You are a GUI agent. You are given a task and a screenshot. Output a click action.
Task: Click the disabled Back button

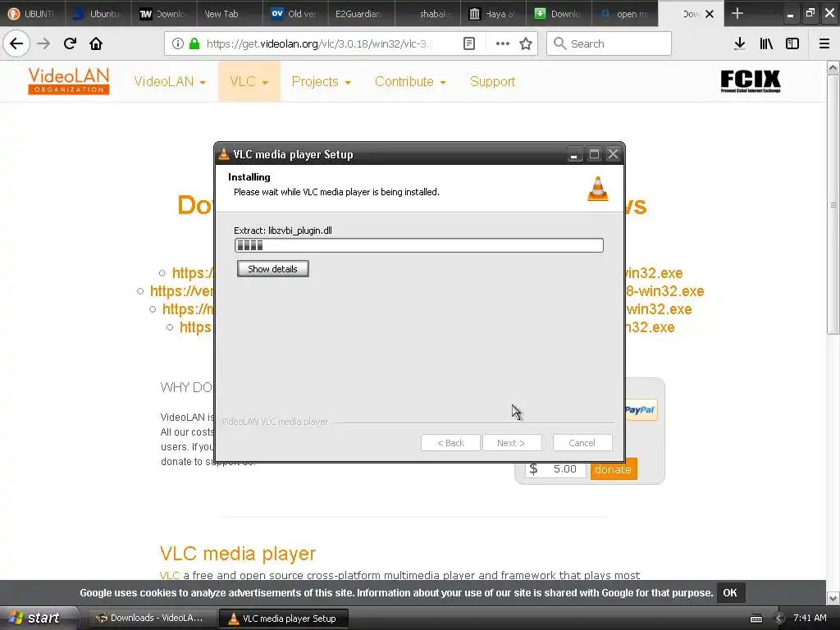click(450, 443)
